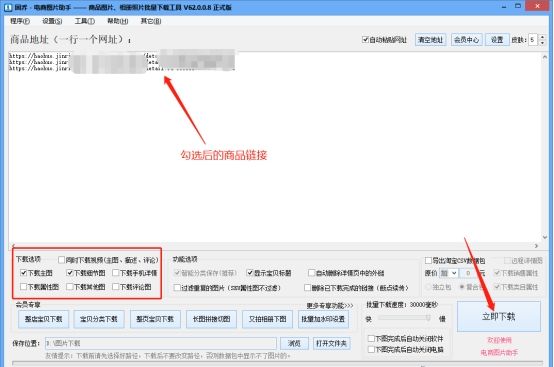554x367 pixels.
Task: Click the URL list scroll-up arrow
Action: pyautogui.click(x=545, y=57)
